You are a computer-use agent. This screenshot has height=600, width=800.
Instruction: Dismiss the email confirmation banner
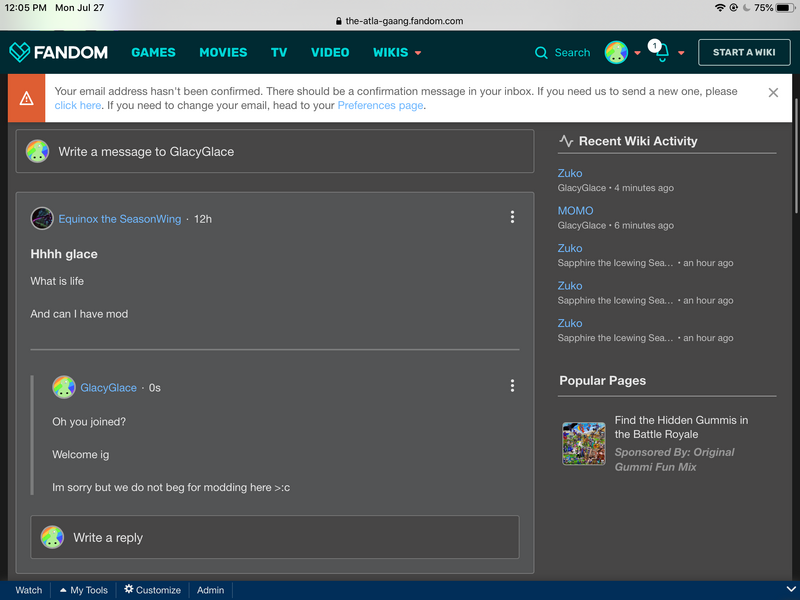[x=773, y=93]
